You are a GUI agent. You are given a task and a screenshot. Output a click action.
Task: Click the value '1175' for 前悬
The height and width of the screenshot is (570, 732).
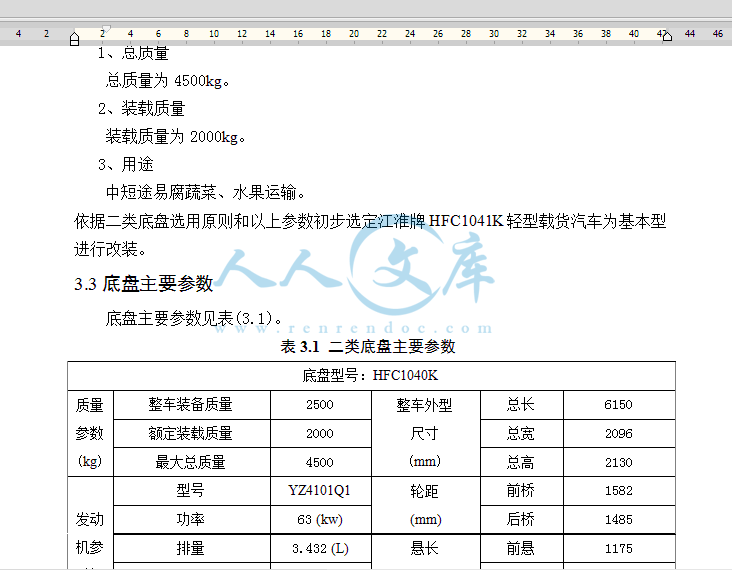(x=619, y=549)
